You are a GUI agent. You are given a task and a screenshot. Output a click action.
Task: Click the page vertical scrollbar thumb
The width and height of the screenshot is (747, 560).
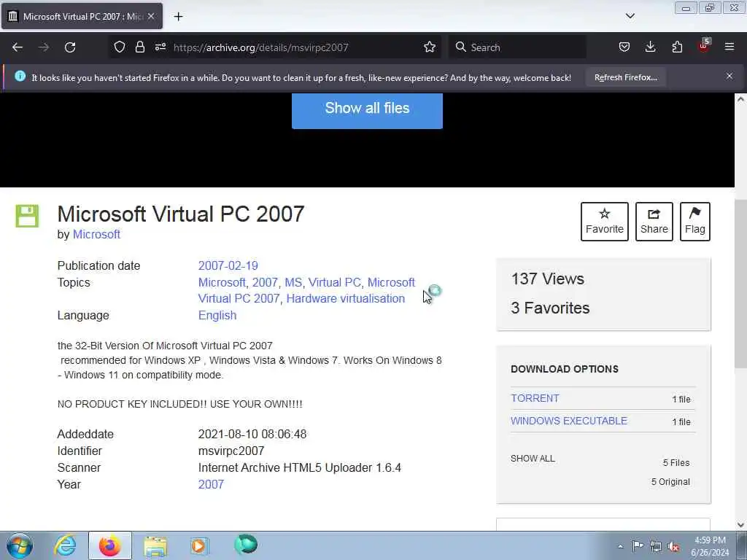(x=740, y=284)
